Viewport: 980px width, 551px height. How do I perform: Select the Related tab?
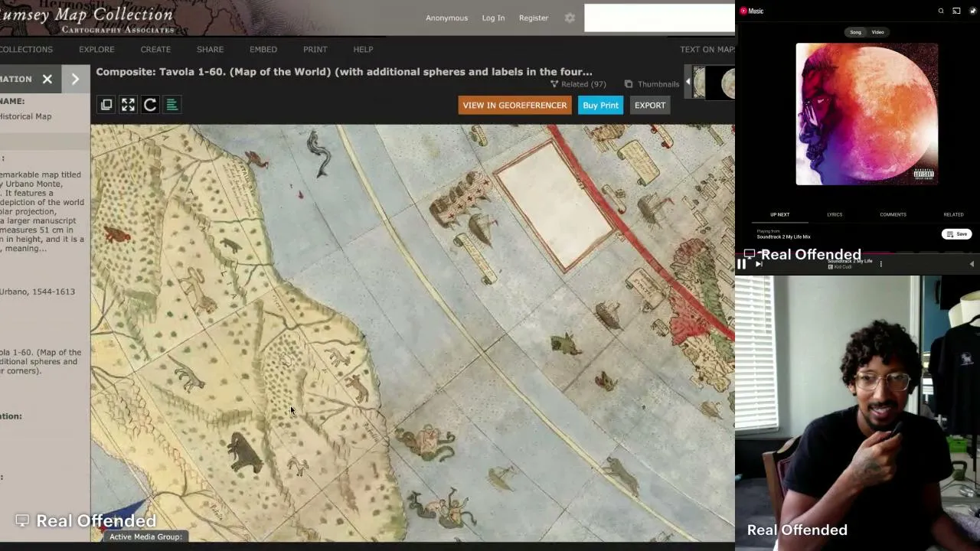(x=953, y=214)
